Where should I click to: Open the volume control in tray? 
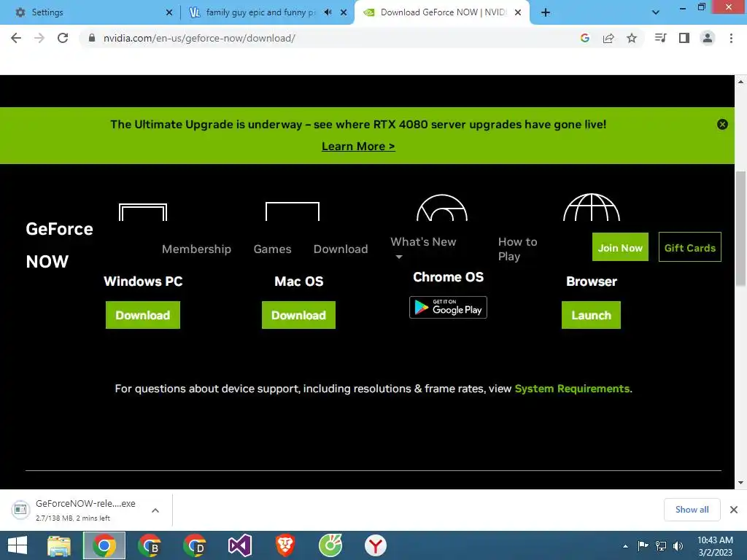(x=678, y=546)
